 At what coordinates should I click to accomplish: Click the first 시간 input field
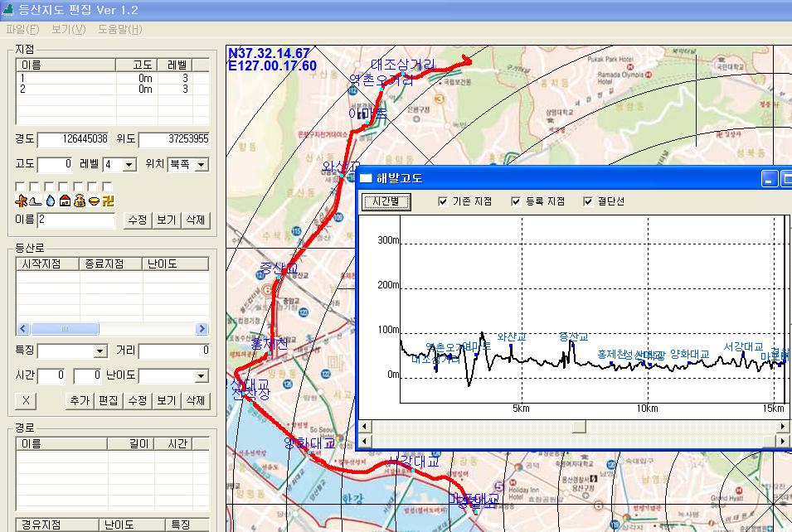click(x=51, y=375)
